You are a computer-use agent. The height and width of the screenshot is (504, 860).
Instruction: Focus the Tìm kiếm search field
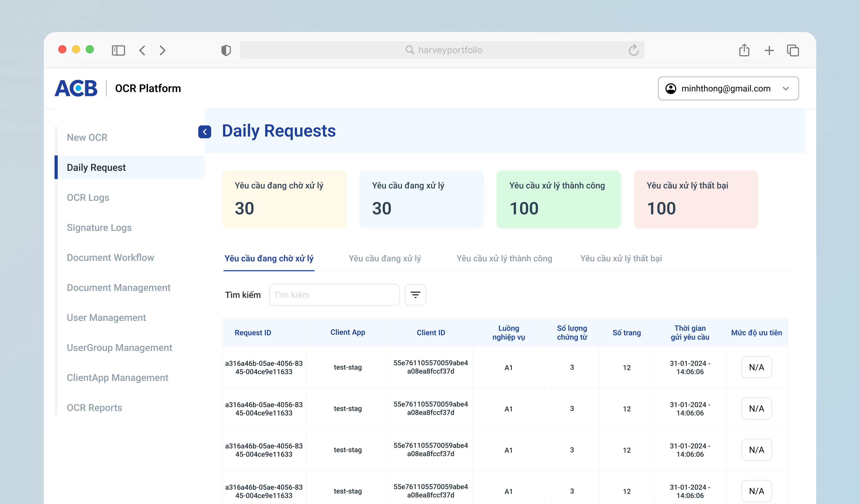334,295
